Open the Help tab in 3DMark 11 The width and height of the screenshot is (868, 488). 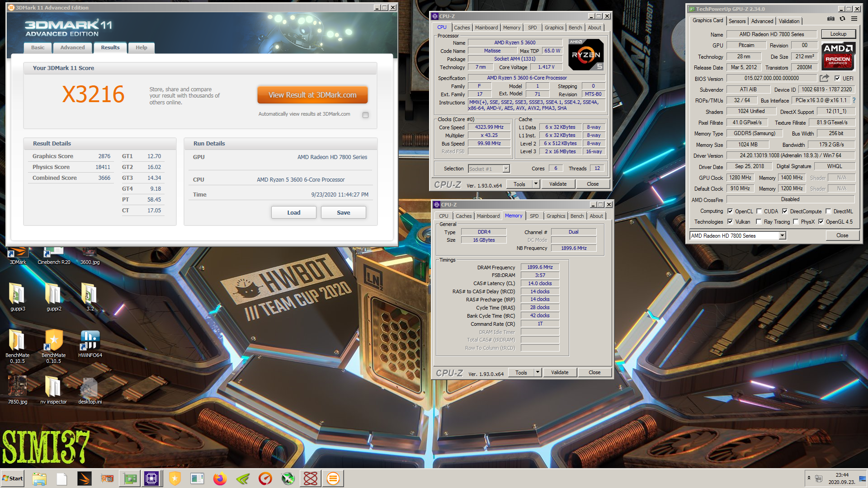point(142,47)
